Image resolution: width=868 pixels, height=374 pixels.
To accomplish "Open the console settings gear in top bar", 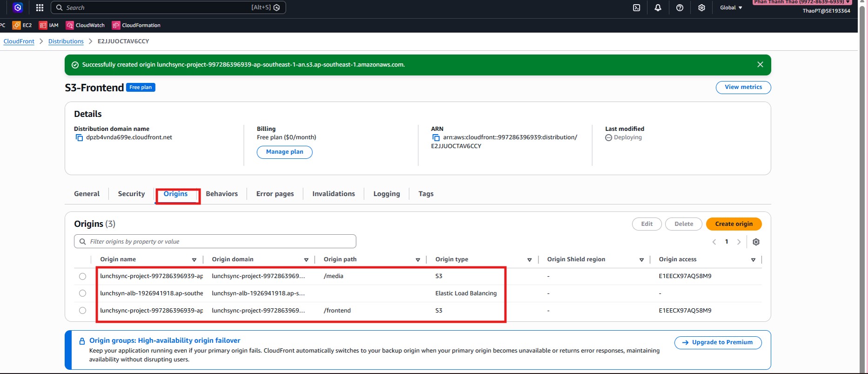I will (701, 7).
